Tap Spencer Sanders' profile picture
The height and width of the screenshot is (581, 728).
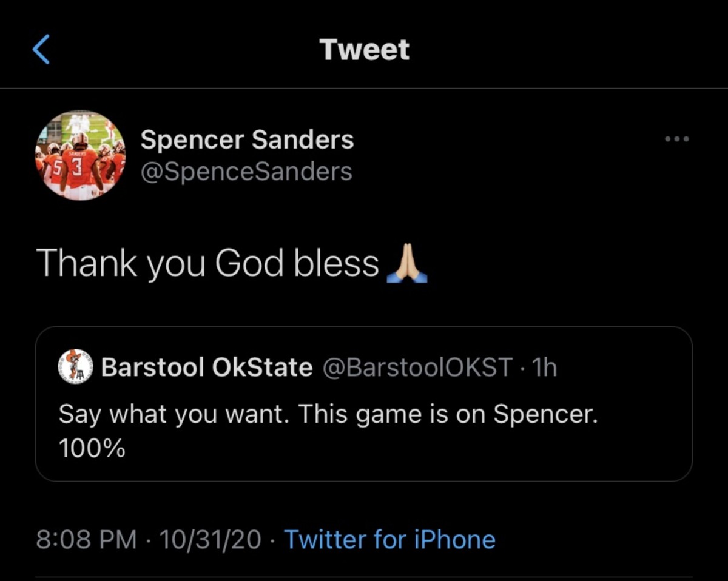81,155
